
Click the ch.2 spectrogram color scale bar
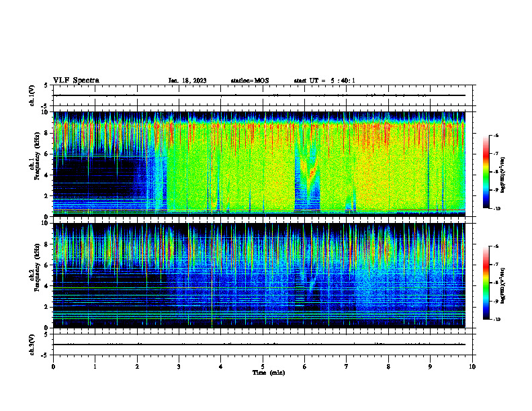pos(486,283)
